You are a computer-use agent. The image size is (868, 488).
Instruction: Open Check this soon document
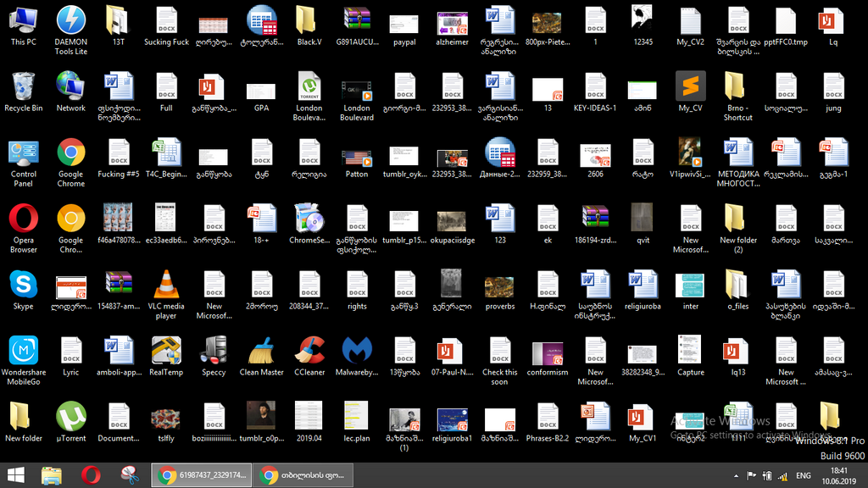pyautogui.click(x=499, y=361)
